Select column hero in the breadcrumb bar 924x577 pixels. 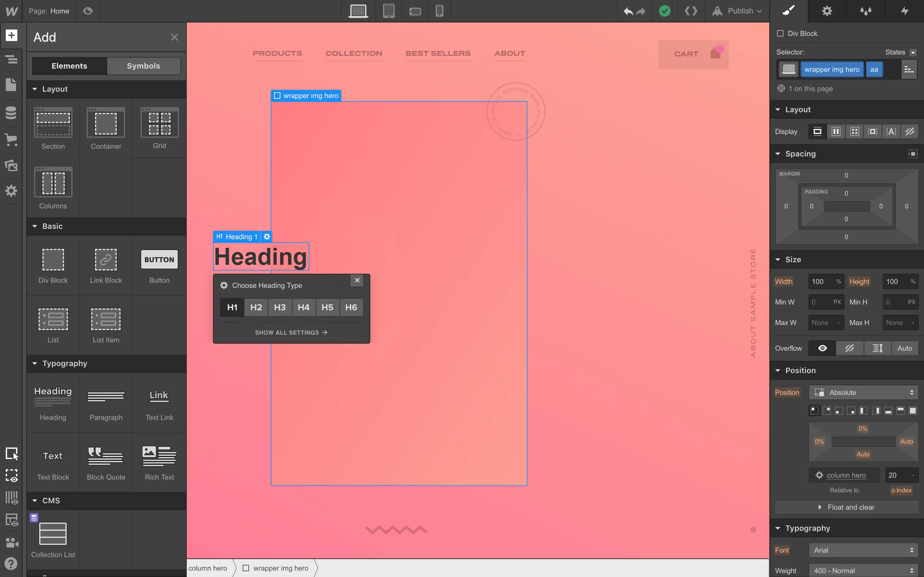(x=209, y=568)
